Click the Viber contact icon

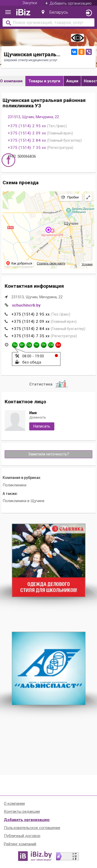click(88, 52)
